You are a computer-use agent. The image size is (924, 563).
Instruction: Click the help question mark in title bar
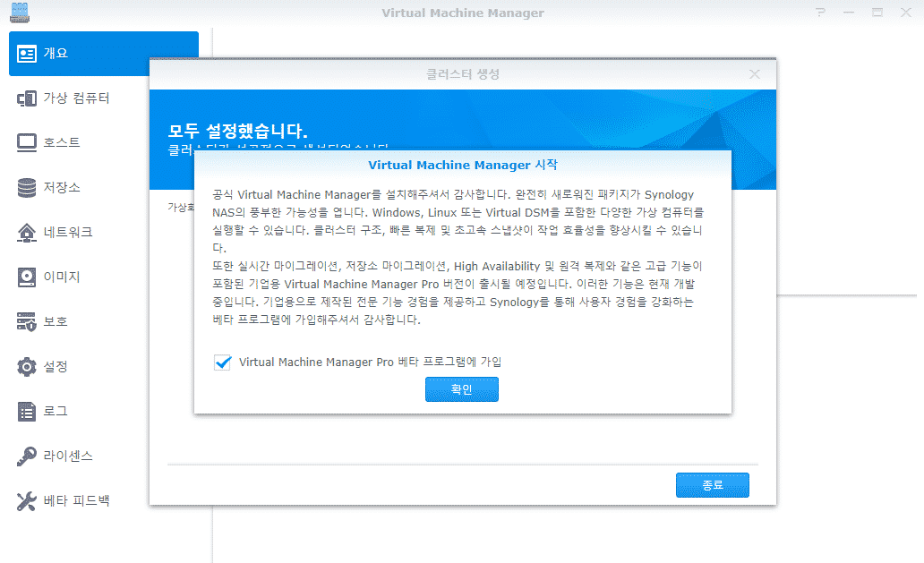[820, 13]
